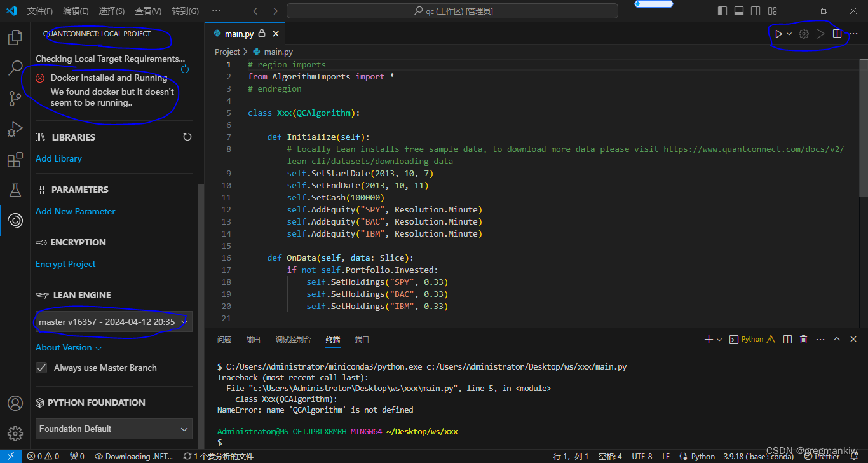This screenshot has height=463, width=868.
Task: Run the Python file with play button
Action: (x=778, y=34)
